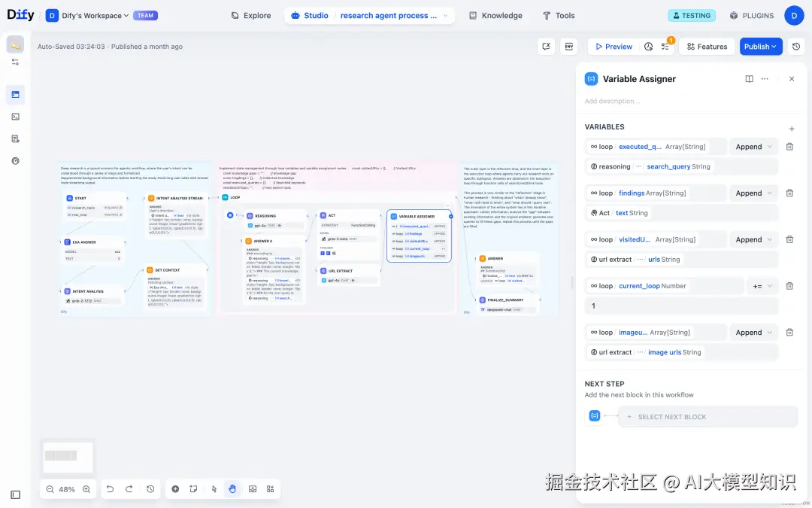The width and height of the screenshot is (812, 508).
Task: Click the user avatar D
Action: 794,16
